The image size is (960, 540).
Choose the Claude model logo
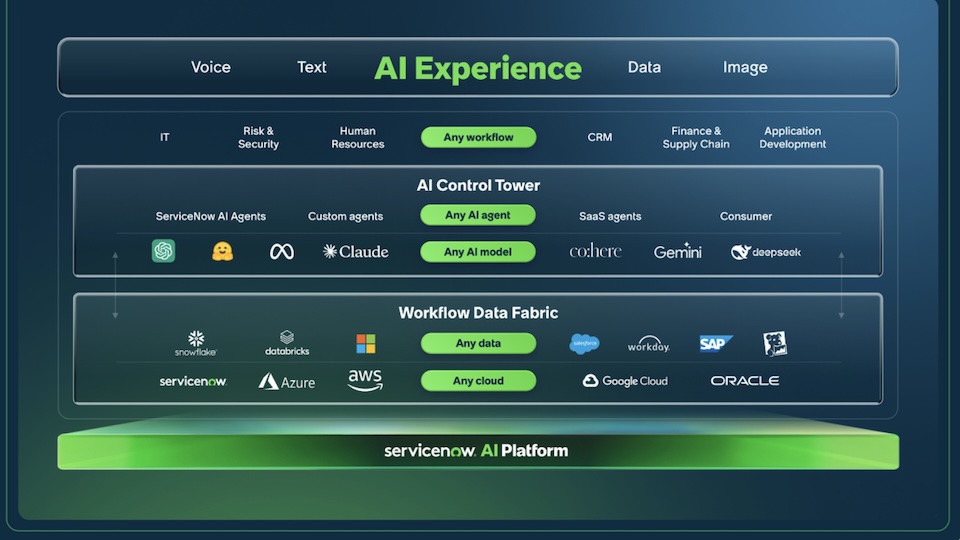[356, 252]
